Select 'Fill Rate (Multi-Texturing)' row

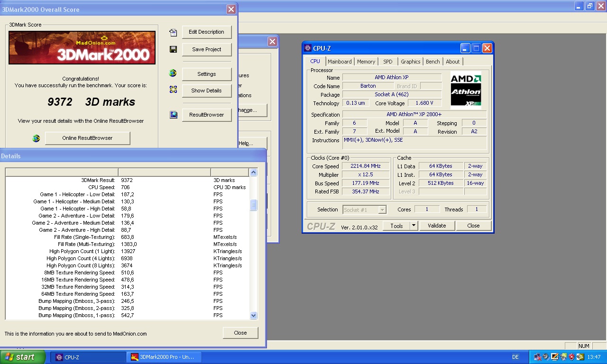coord(127,244)
